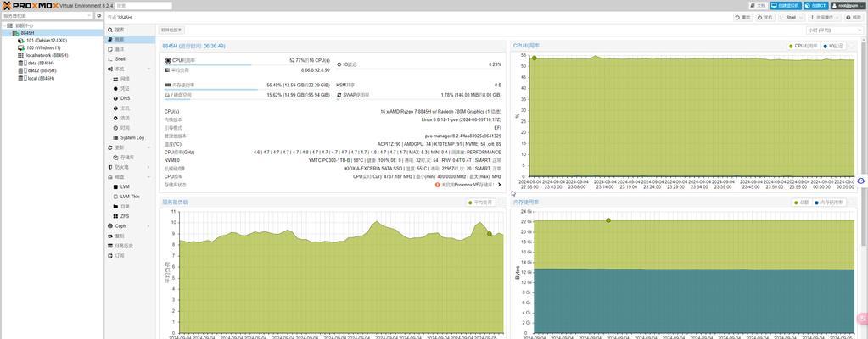Click the Create VM button
The image size is (868, 339).
(786, 6)
